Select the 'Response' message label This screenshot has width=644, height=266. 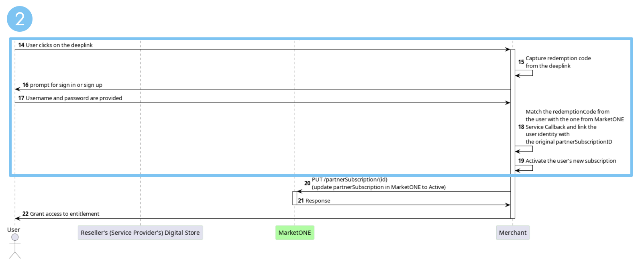pyautogui.click(x=318, y=201)
